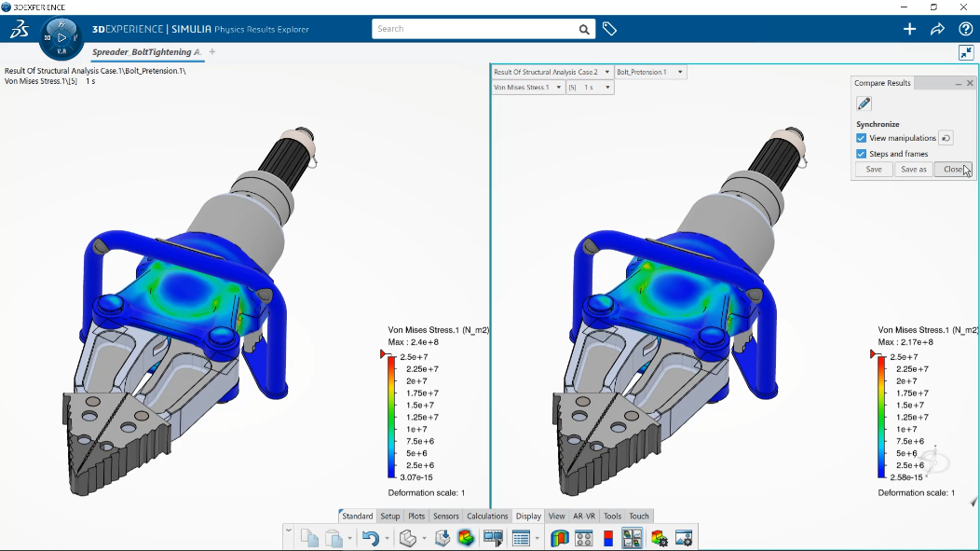980x551 pixels.
Task: Click the animation filmstrip play icon
Action: click(x=493, y=538)
